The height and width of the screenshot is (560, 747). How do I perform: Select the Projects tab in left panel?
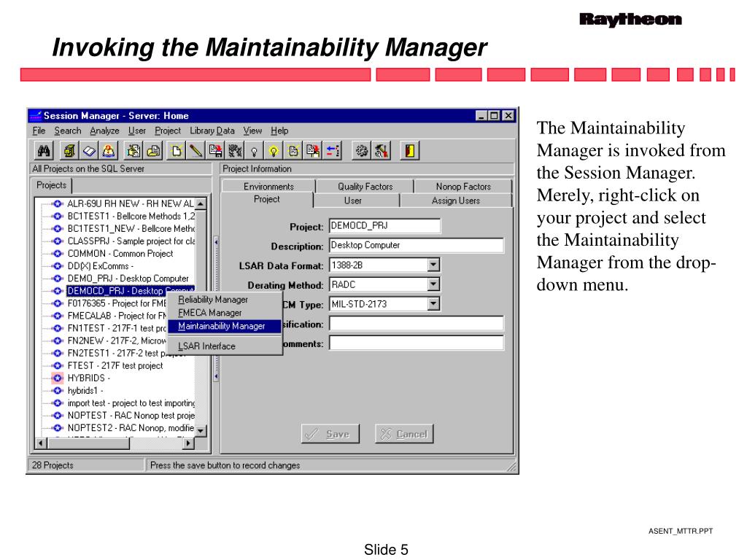click(52, 184)
